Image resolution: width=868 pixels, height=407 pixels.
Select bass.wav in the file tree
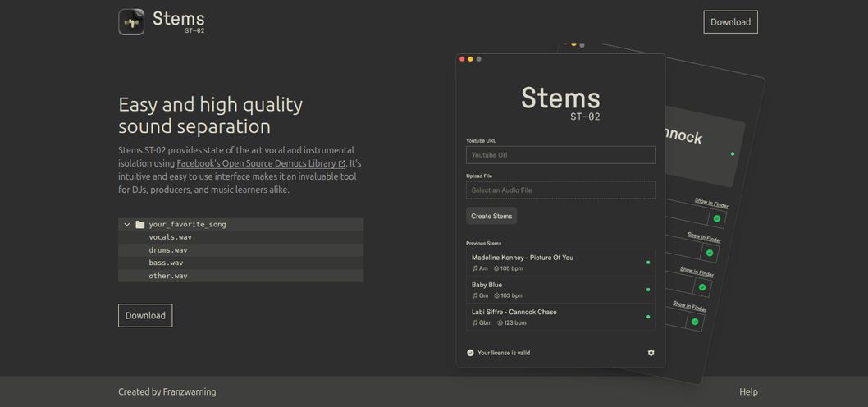(x=241, y=263)
